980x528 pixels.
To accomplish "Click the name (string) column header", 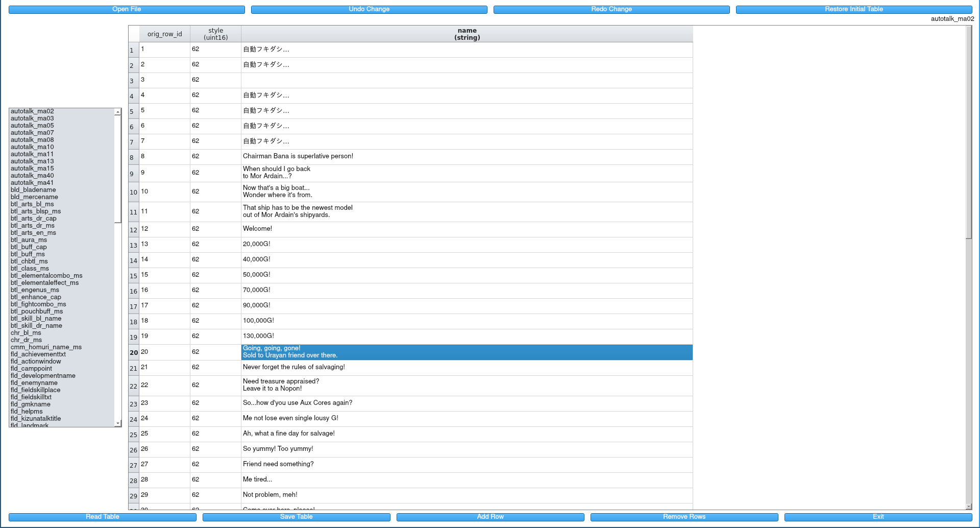I will [x=467, y=34].
